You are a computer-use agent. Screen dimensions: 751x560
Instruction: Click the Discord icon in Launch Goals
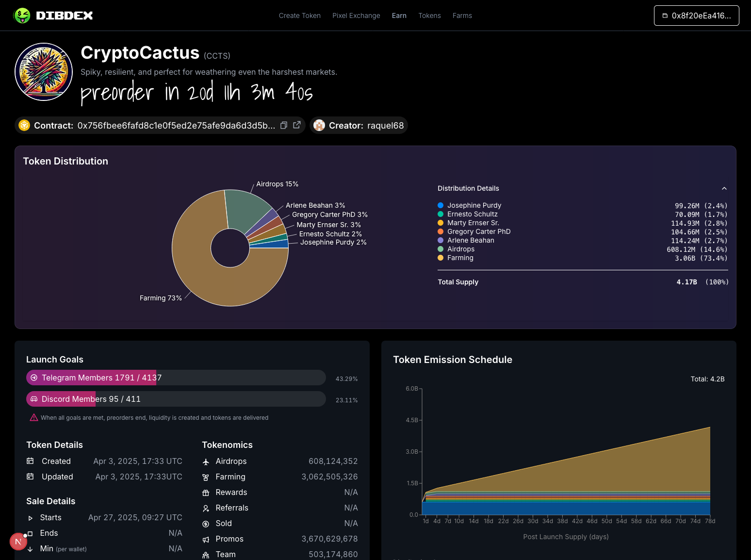pyautogui.click(x=34, y=399)
